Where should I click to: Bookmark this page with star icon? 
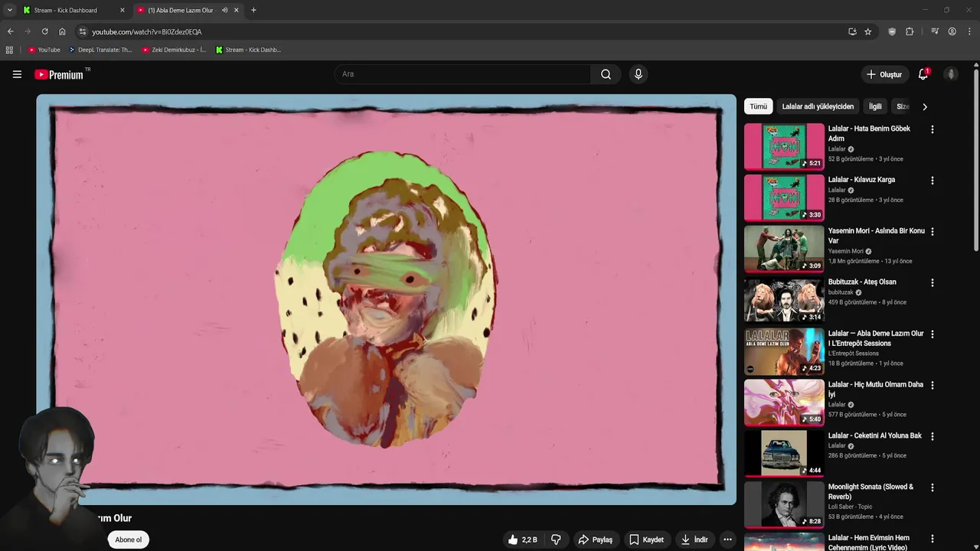(867, 31)
